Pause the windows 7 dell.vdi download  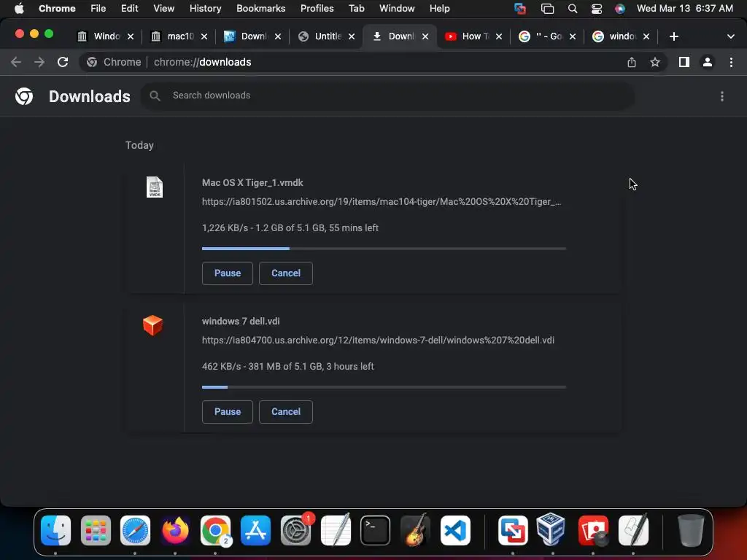coord(228,412)
